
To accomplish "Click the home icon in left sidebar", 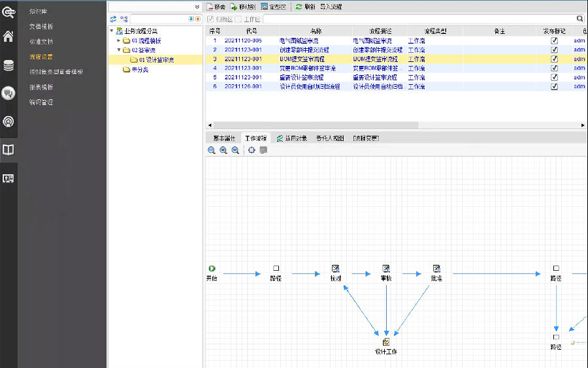I will click(8, 37).
